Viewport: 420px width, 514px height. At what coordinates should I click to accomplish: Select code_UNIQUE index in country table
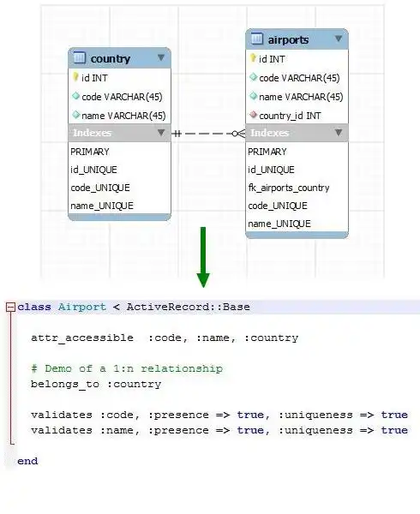pos(100,188)
